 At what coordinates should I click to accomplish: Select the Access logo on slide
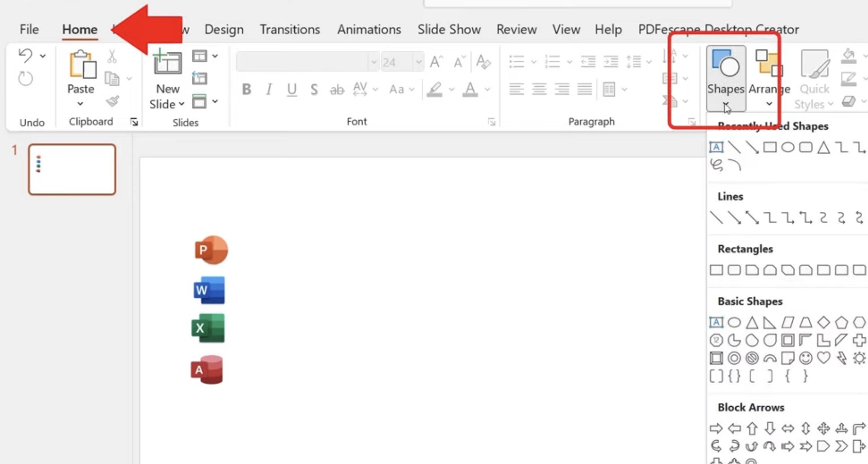207,369
